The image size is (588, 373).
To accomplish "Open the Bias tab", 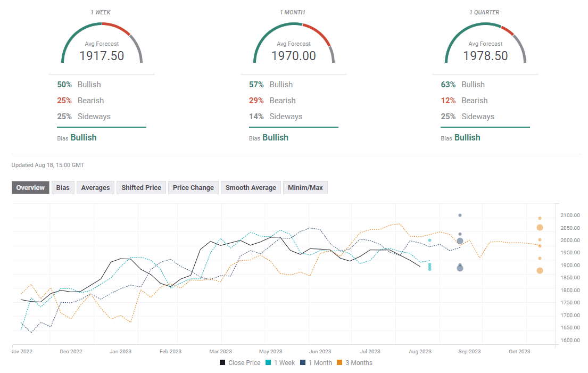I will click(x=63, y=188).
